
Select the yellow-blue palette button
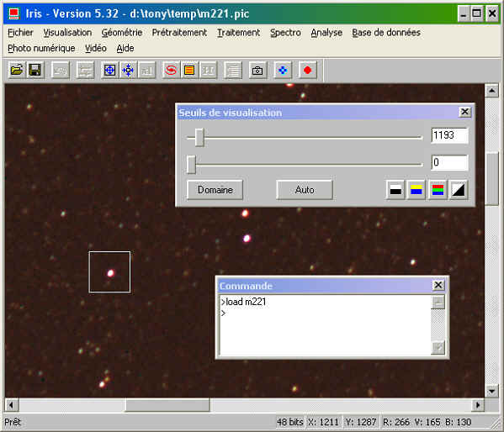pyautogui.click(x=416, y=190)
